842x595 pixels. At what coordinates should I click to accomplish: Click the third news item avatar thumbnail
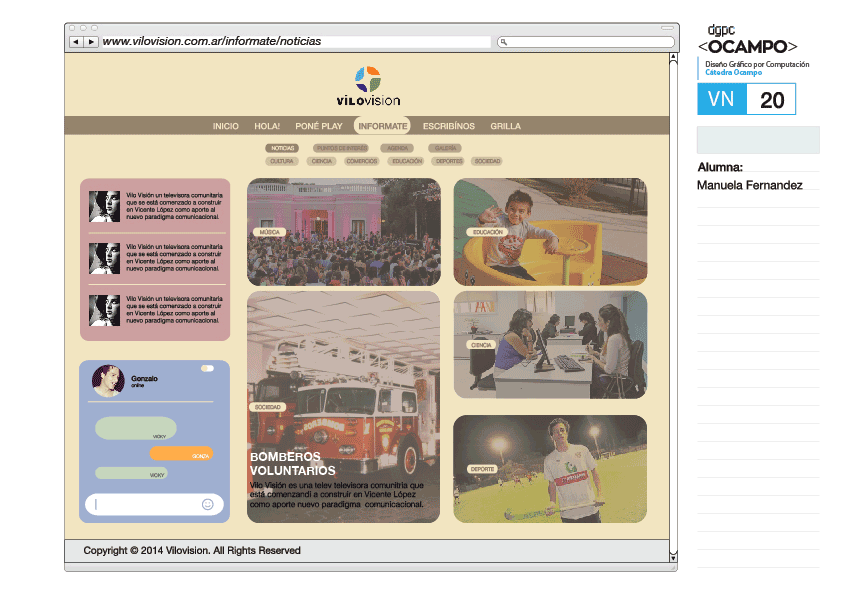pos(104,310)
